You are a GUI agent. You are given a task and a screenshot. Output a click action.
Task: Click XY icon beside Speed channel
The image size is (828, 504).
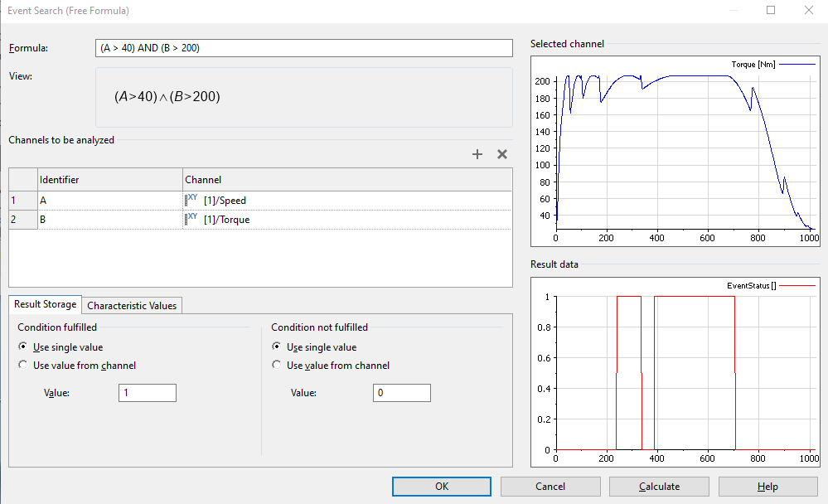[192, 200]
